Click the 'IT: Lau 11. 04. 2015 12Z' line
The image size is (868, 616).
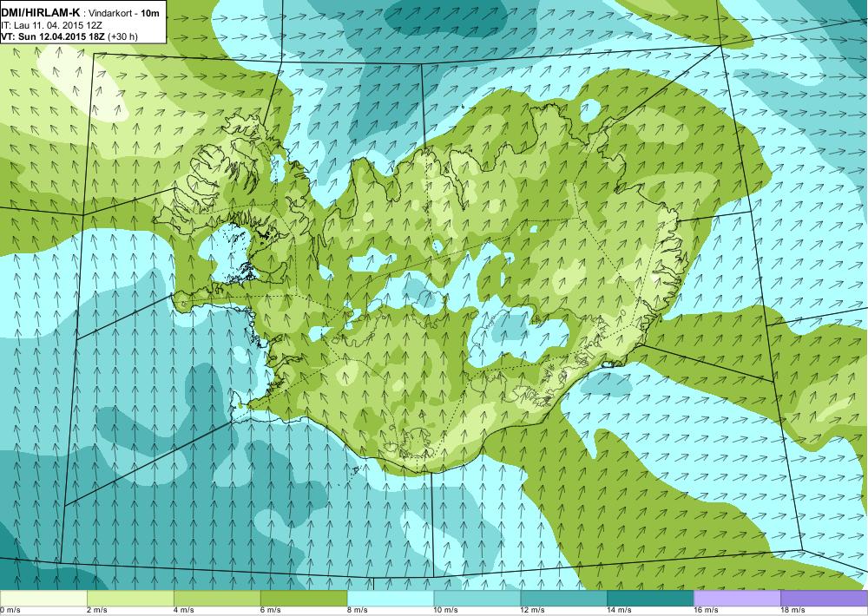pos(51,25)
